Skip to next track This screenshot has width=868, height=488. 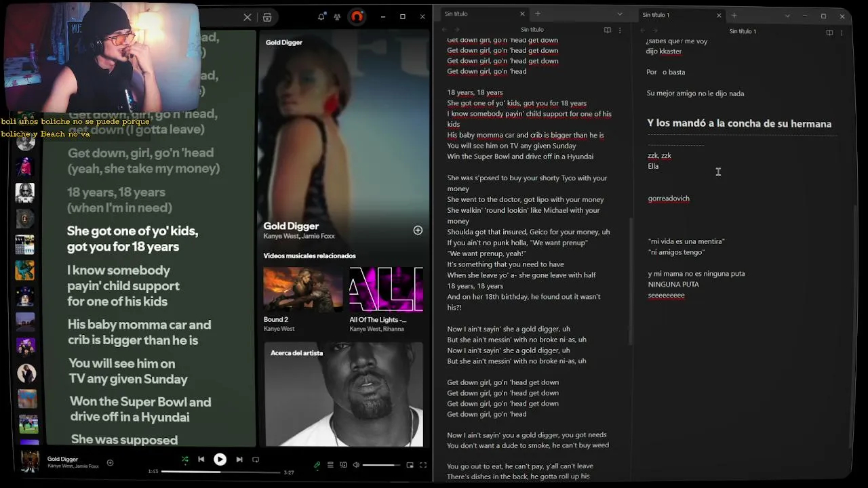point(239,460)
